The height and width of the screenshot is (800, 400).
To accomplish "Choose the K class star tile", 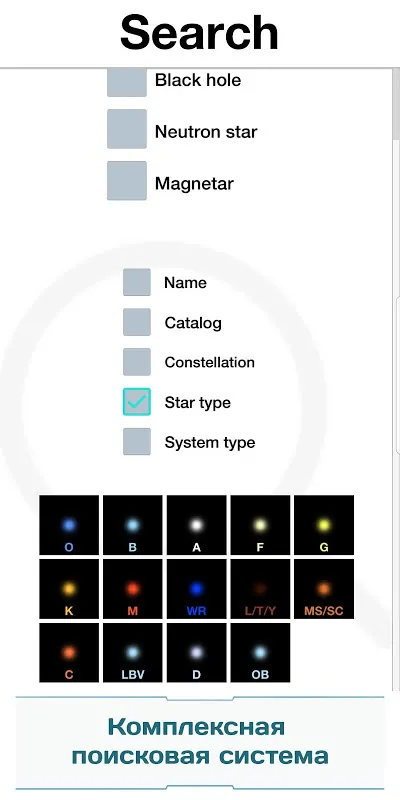I will pos(69,589).
